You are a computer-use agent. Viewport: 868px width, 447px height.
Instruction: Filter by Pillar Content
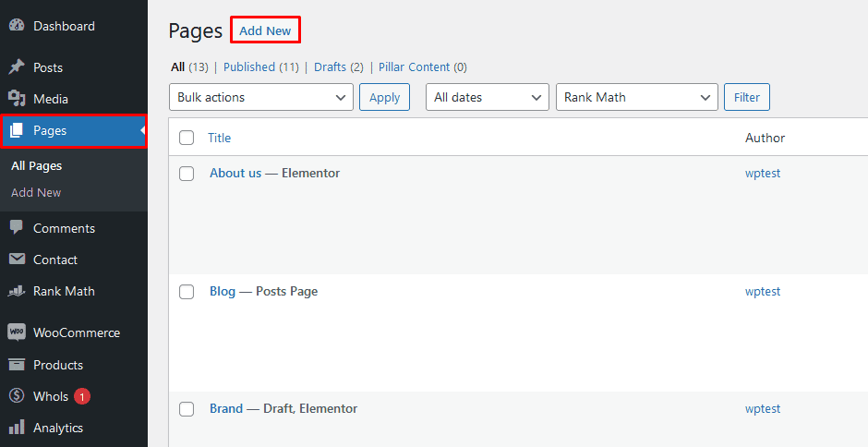414,67
